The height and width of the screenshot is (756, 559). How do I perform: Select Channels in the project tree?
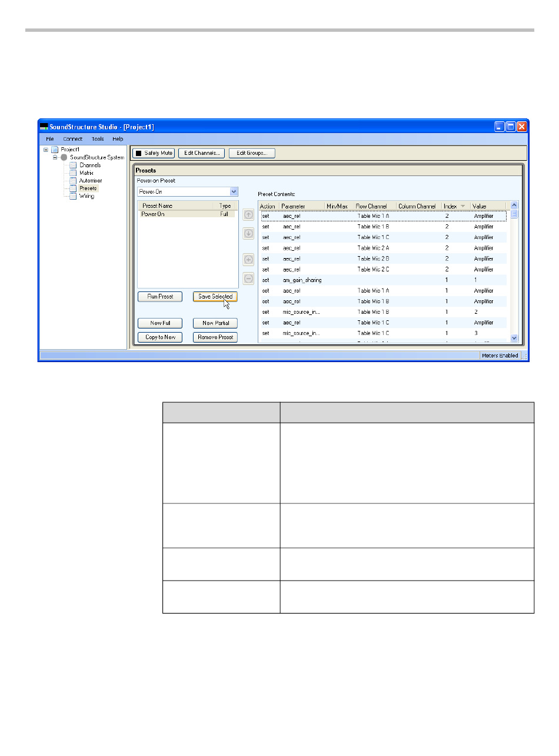(90, 165)
